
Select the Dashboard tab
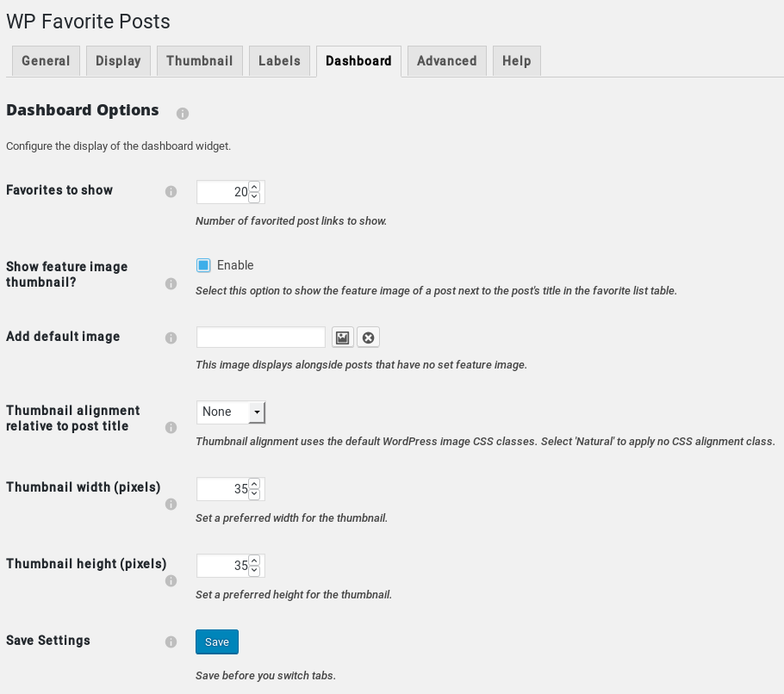tap(358, 61)
